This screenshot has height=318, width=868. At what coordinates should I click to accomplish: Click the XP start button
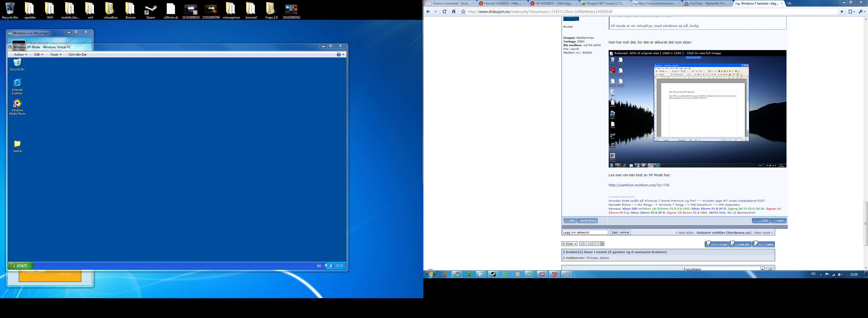(x=20, y=266)
